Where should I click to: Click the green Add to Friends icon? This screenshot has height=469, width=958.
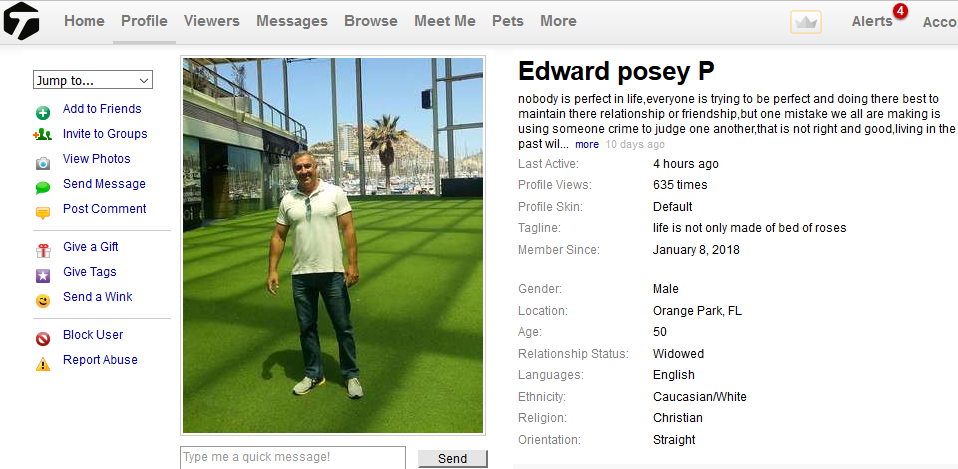tap(43, 113)
